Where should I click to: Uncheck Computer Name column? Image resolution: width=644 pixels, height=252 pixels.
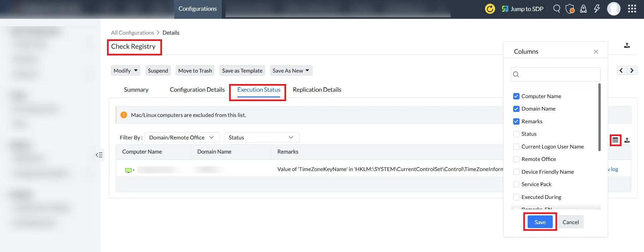(516, 96)
